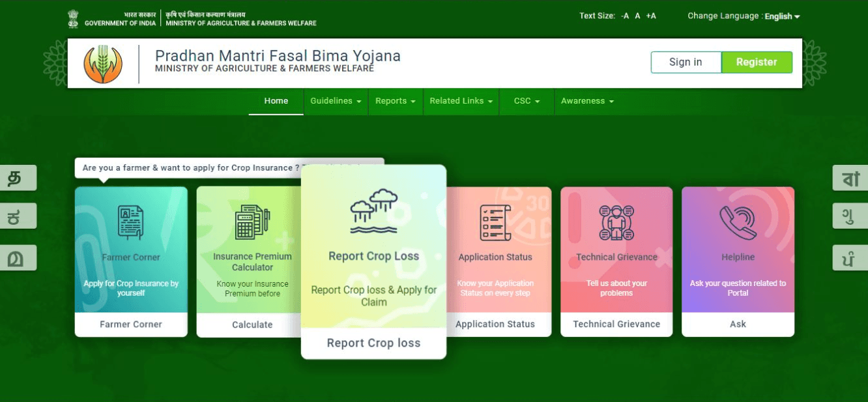The width and height of the screenshot is (868, 402).
Task: Click 'Ask your question related to Portal'
Action: coord(738,288)
